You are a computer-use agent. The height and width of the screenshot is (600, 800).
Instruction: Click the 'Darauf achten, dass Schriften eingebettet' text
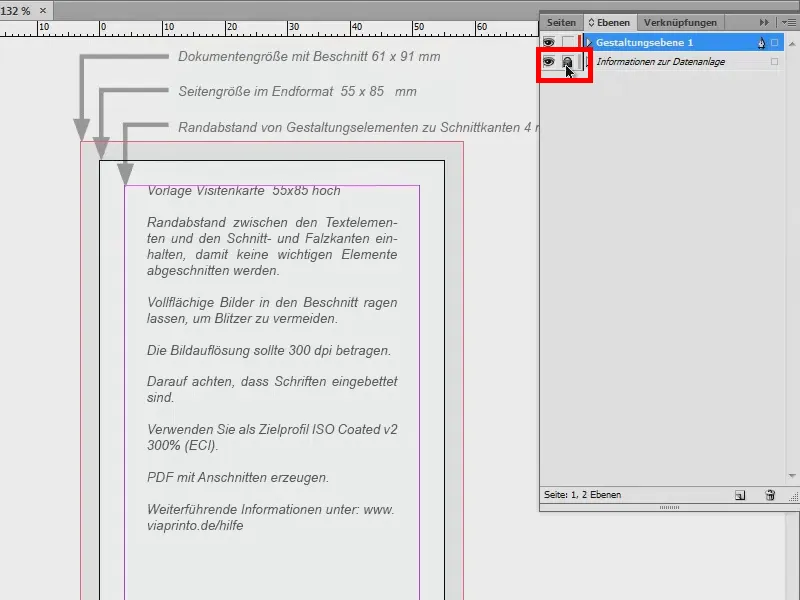[272, 389]
